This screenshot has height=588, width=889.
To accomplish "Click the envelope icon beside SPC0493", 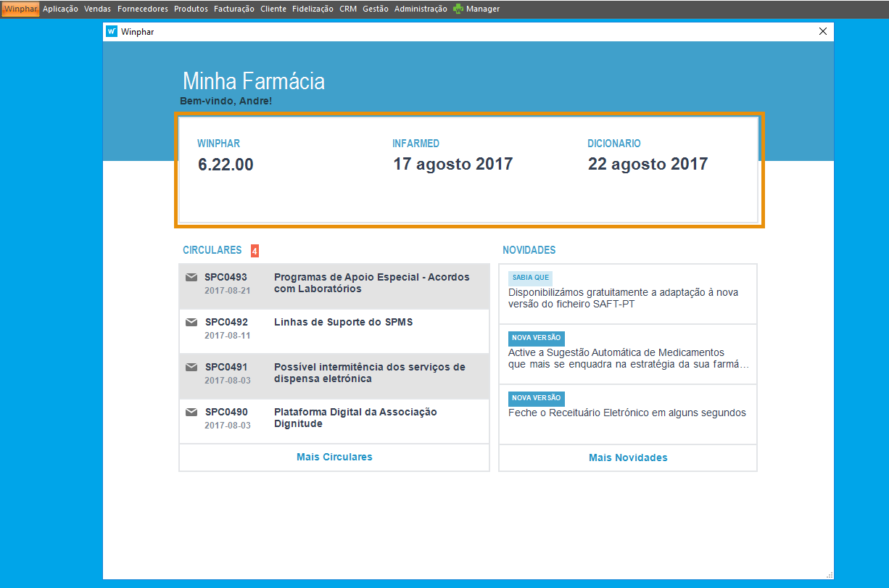I will (191, 277).
